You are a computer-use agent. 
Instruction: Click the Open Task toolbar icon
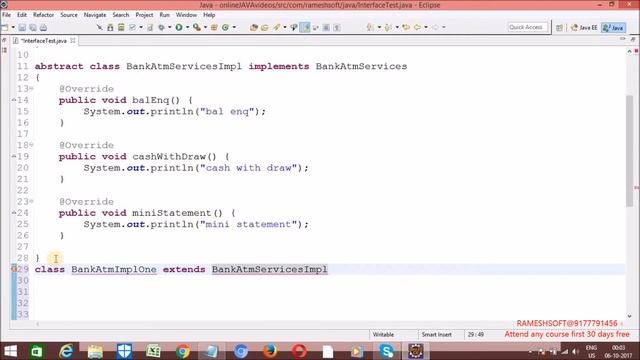(x=264, y=27)
